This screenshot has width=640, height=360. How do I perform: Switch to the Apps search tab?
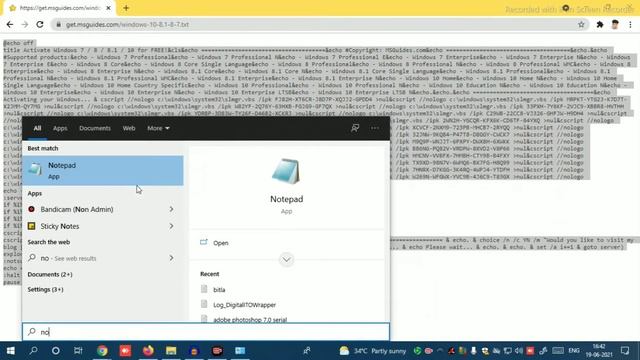click(60, 128)
